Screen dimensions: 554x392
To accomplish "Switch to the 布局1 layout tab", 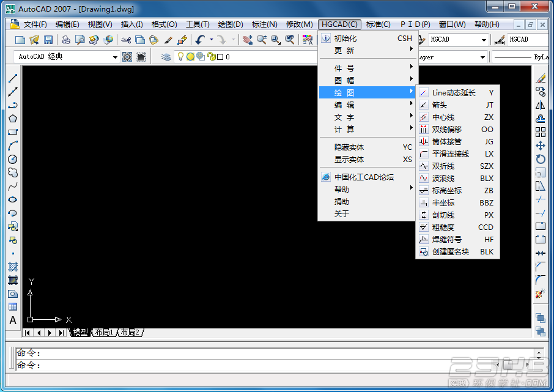I will click(104, 332).
